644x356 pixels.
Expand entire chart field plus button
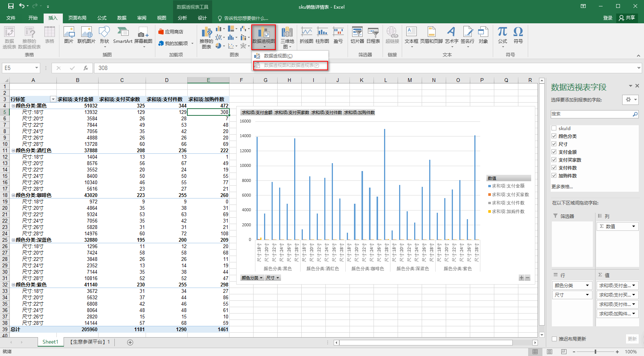click(x=521, y=278)
